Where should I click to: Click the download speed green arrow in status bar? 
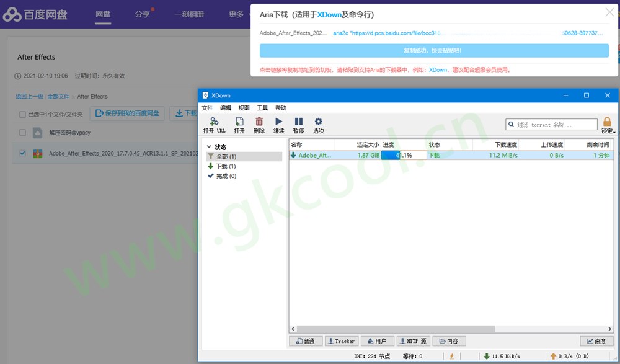click(x=487, y=356)
